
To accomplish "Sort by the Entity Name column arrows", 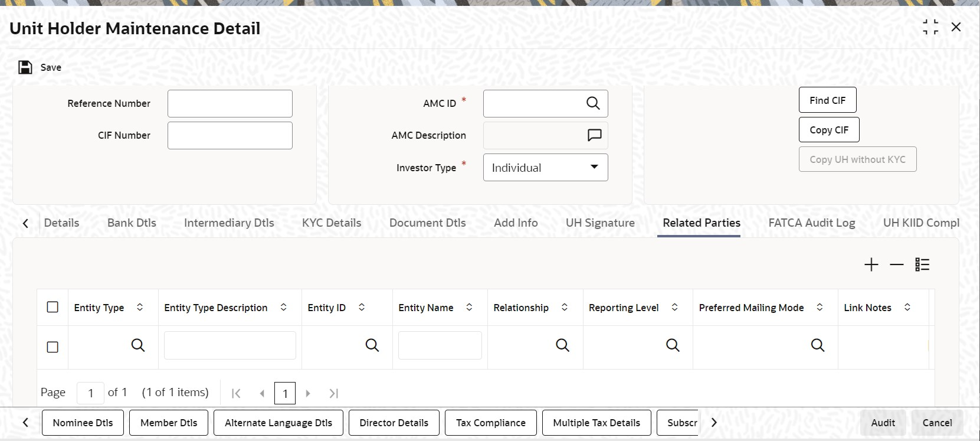I will (x=469, y=307).
